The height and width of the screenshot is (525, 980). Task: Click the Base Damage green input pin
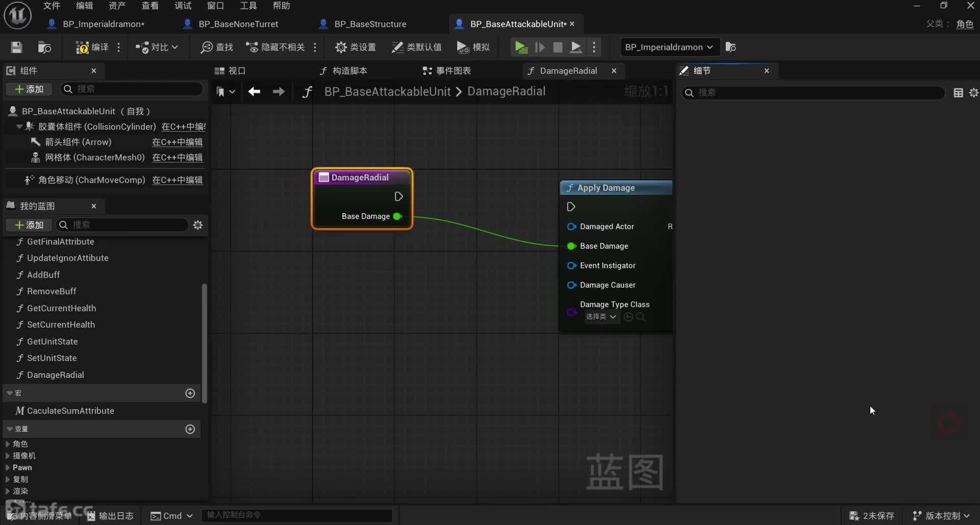click(x=572, y=246)
